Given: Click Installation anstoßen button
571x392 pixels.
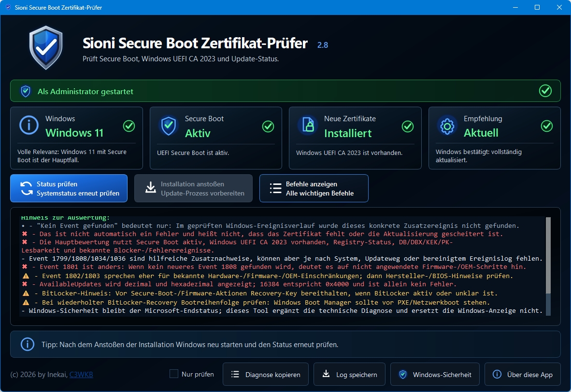Looking at the screenshot, I should (x=193, y=188).
